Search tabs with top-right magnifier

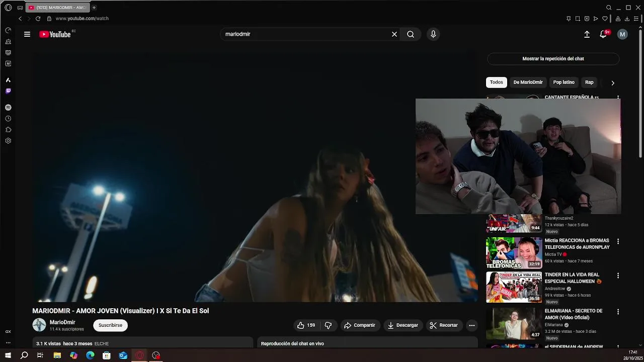click(609, 8)
